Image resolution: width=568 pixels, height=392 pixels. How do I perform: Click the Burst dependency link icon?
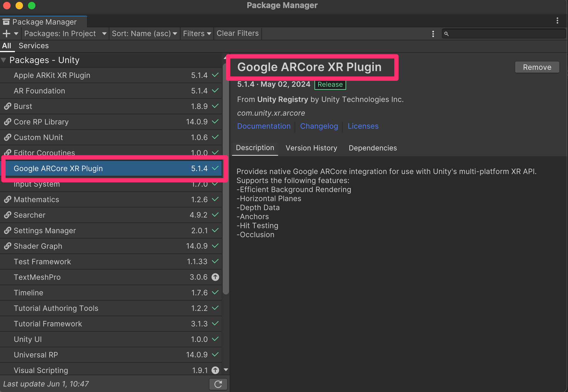click(7, 106)
